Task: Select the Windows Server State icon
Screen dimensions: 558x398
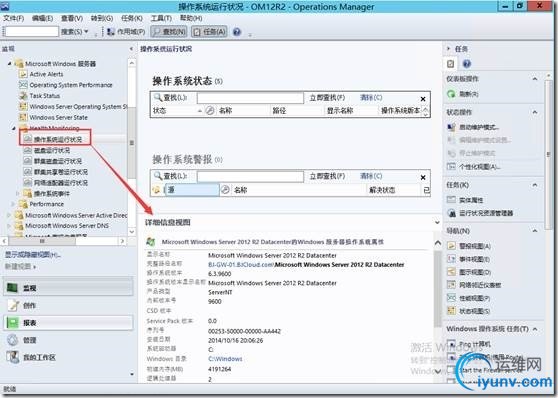Action: click(x=23, y=117)
